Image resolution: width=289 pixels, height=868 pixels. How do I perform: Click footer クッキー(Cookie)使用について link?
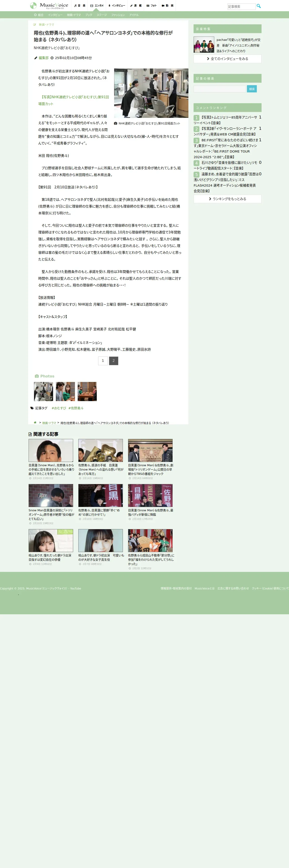(270, 588)
